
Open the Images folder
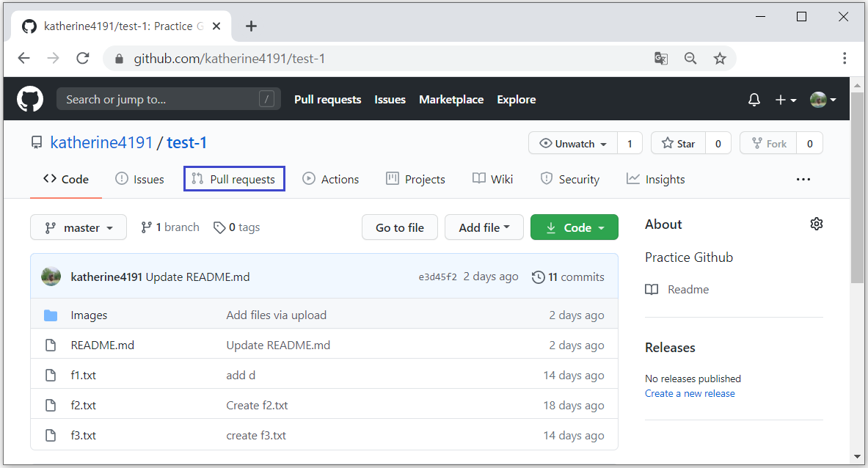point(89,315)
